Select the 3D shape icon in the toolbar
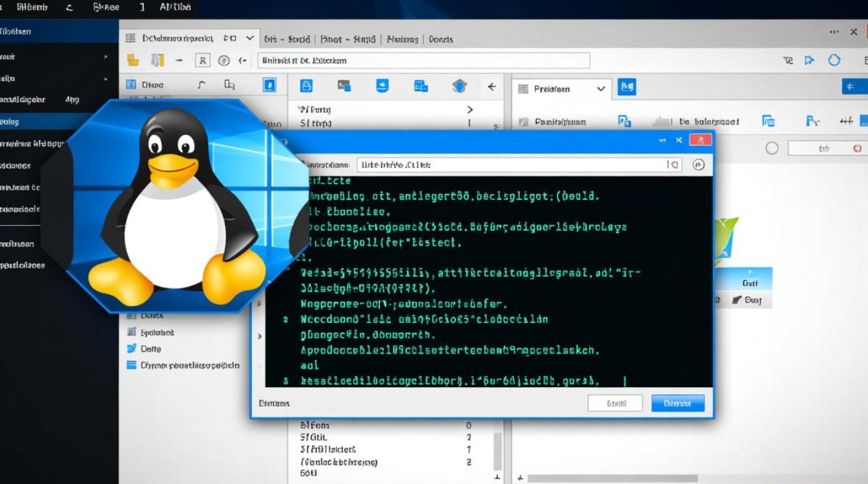Screen dimensions: 868x484 459,86
